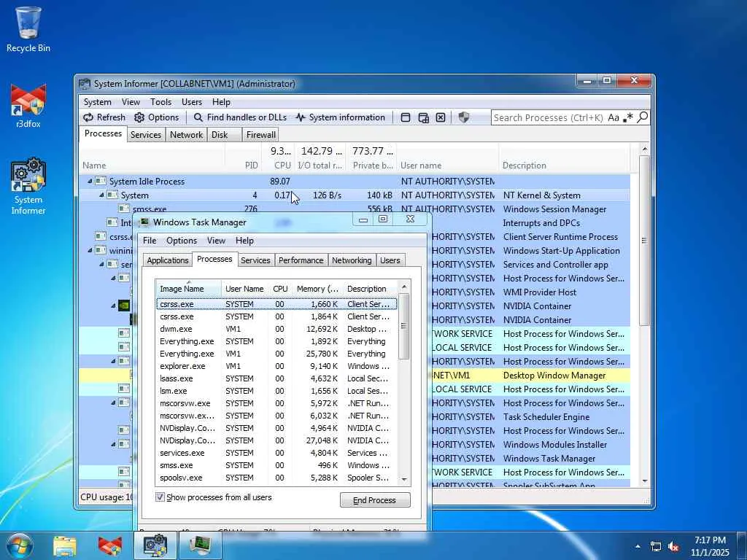Open the Recycle Bin desktop icon

[x=28, y=29]
